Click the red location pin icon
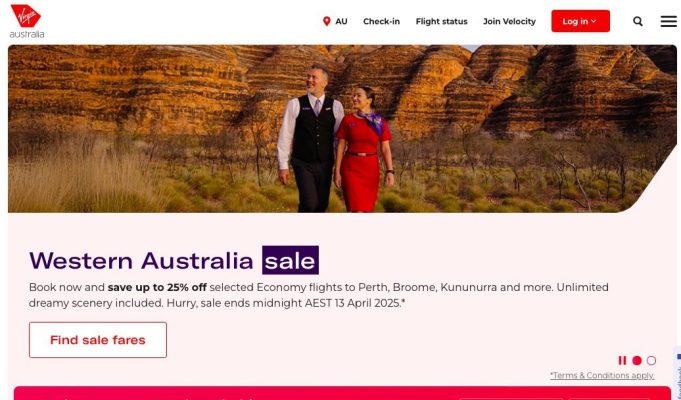681x400 pixels. tap(327, 21)
